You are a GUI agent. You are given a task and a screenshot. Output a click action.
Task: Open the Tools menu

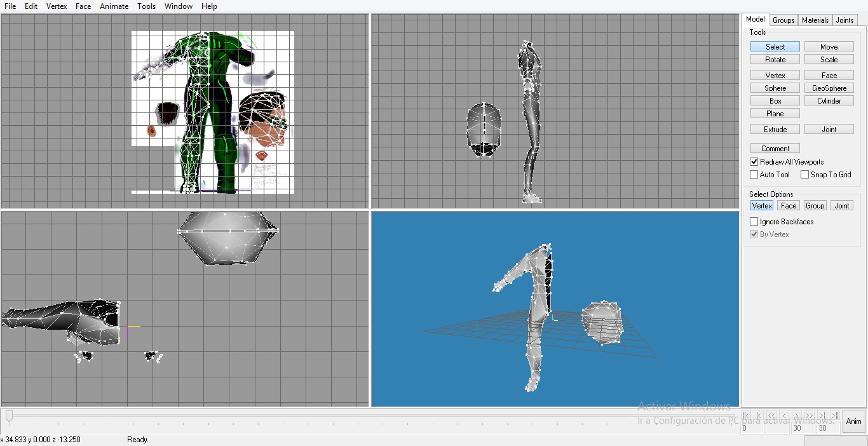146,6
